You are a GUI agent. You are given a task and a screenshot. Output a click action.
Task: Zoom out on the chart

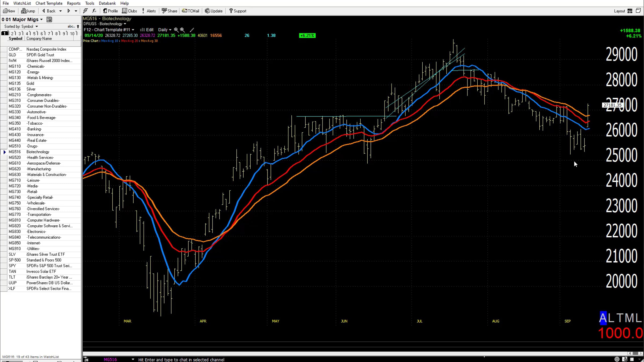tap(182, 30)
